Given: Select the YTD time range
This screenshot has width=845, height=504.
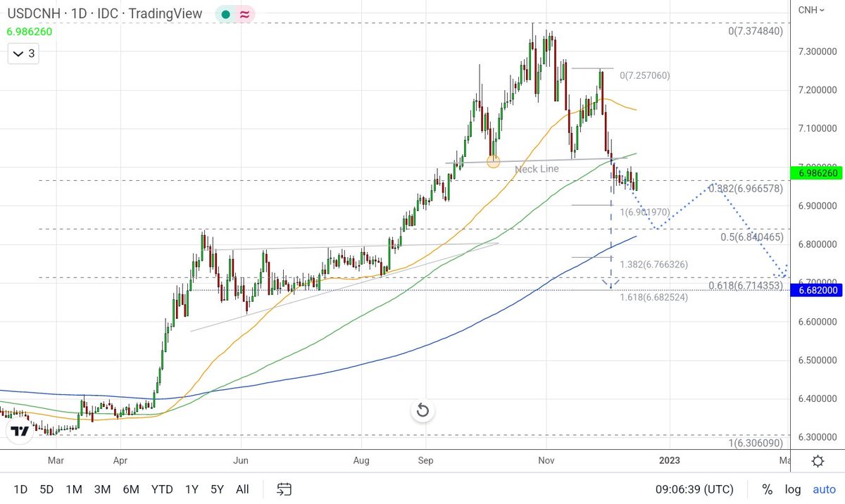Looking at the screenshot, I should click(x=162, y=489).
